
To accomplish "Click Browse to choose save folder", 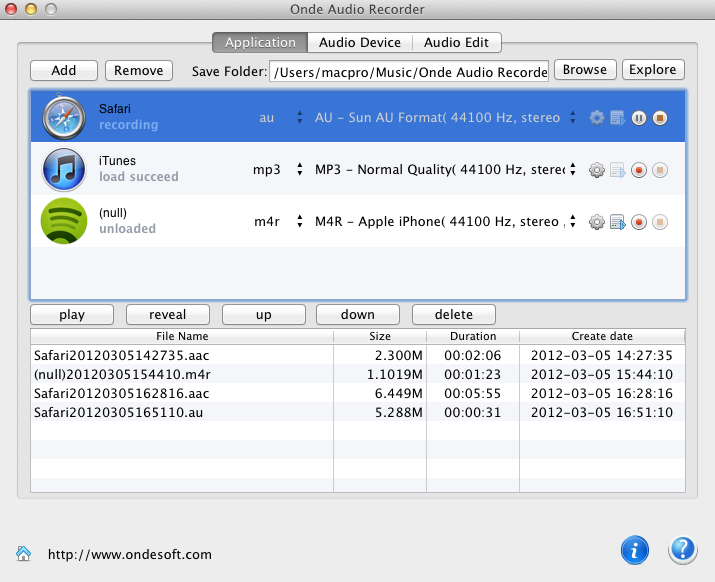I will point(585,70).
